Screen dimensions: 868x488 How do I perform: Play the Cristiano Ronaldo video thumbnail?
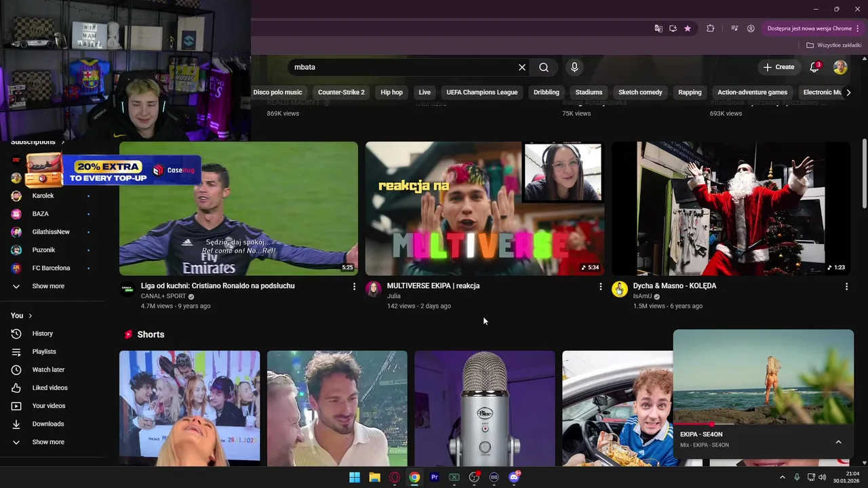coord(239,209)
